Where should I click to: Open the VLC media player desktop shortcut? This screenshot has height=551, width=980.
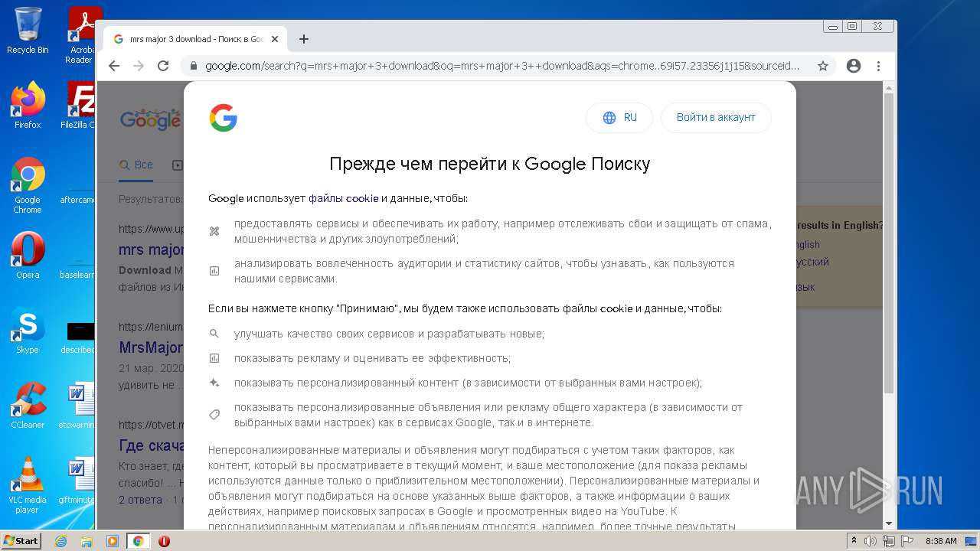click(x=28, y=485)
